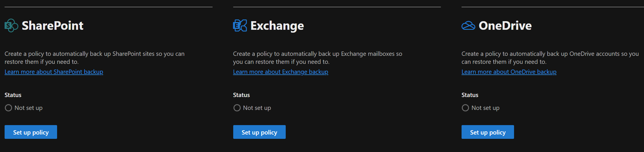Click the SharePoint sites backup description text

[94, 58]
